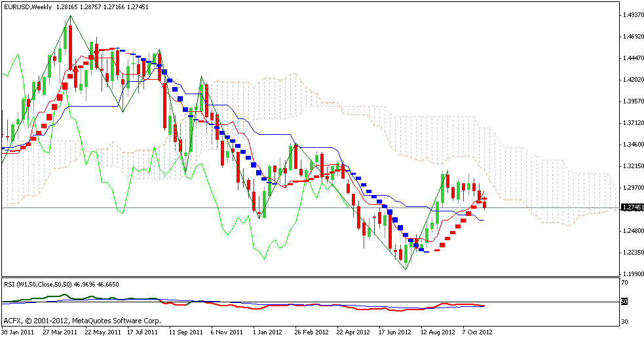Select the 1.46920 price axis label
This screenshot has width=644, height=337.
(633, 37)
